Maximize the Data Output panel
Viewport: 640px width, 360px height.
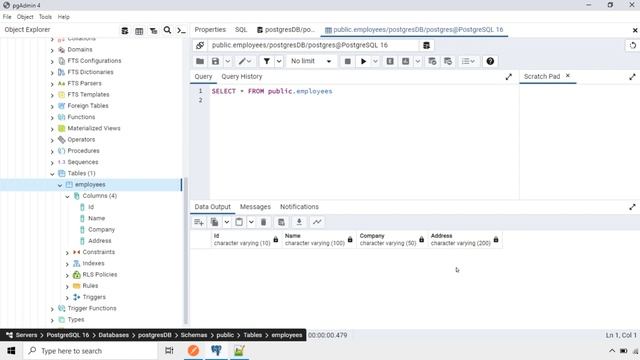point(632,207)
